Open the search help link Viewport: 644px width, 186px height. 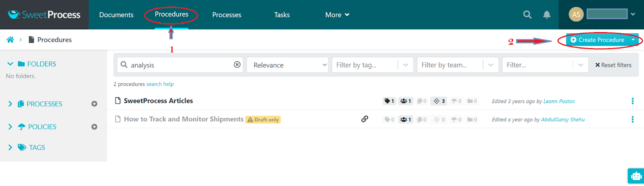point(160,84)
